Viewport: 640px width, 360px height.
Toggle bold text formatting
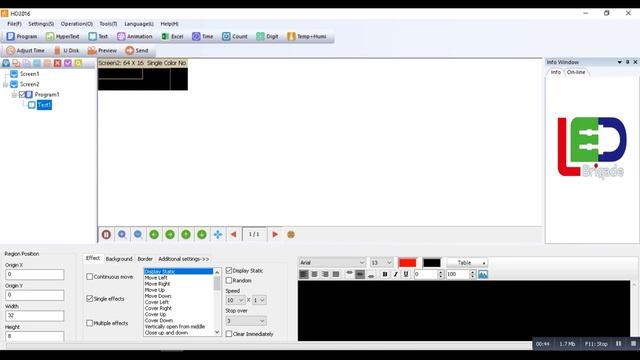point(384,274)
